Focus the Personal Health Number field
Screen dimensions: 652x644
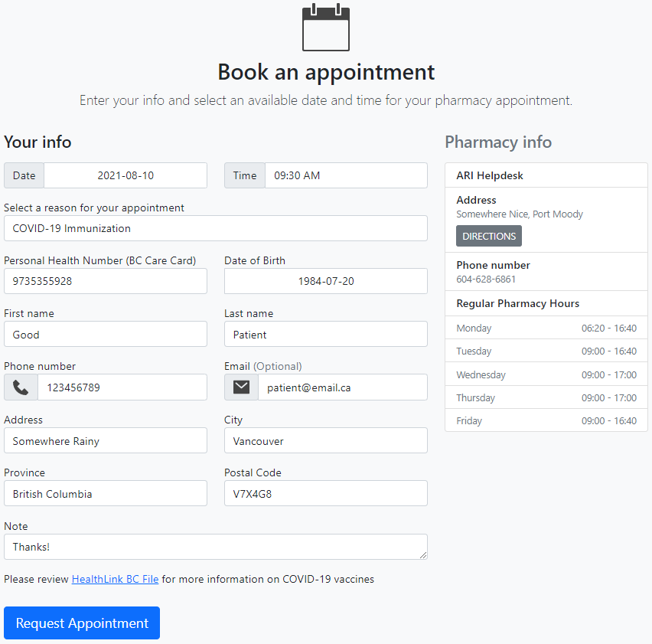pyautogui.click(x=106, y=281)
